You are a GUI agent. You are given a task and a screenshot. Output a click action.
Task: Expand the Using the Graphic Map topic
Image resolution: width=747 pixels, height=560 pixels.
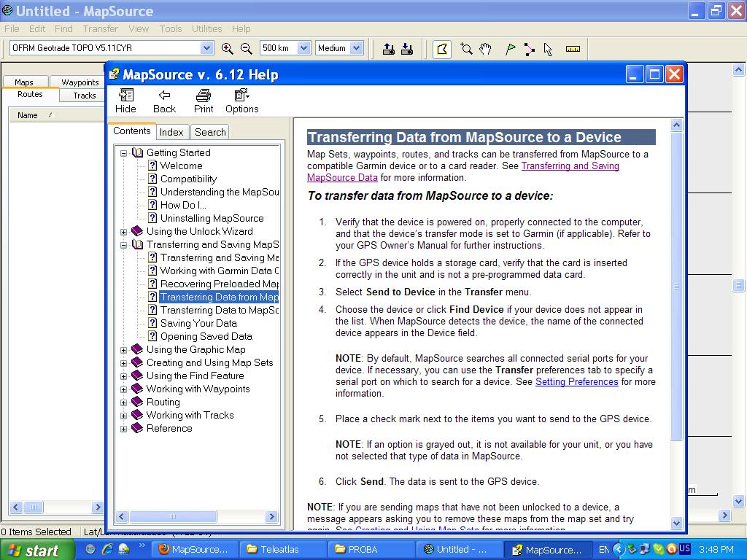coord(123,350)
